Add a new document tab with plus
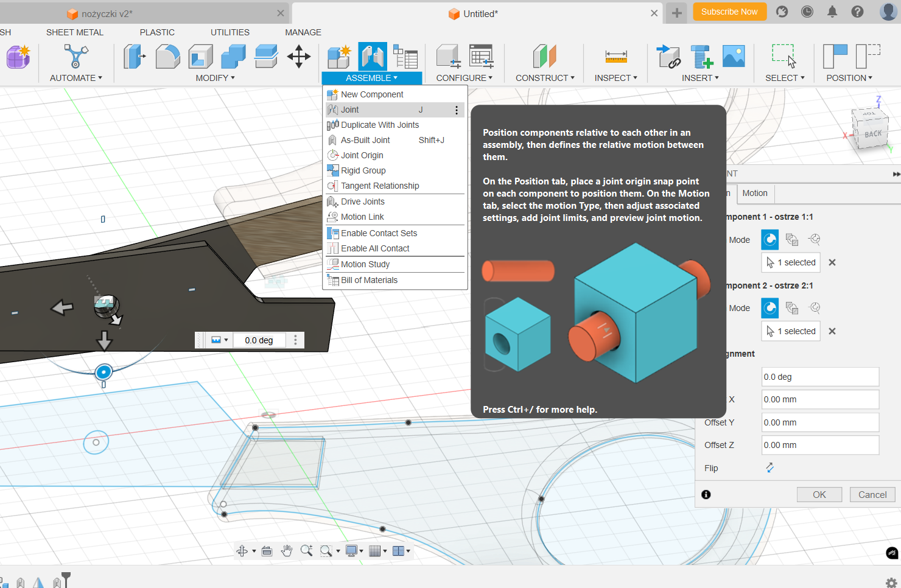901x588 pixels. pos(676,13)
